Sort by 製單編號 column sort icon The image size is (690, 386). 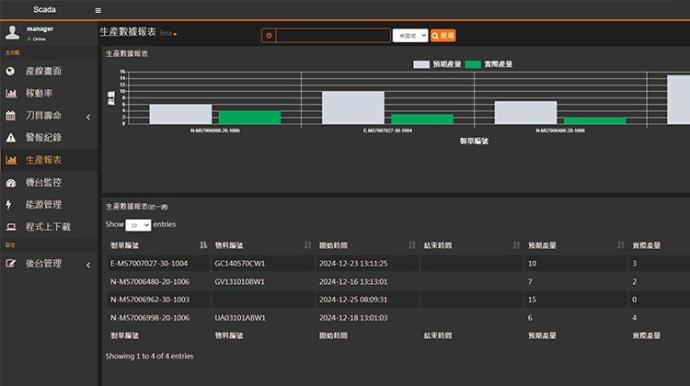(x=203, y=245)
